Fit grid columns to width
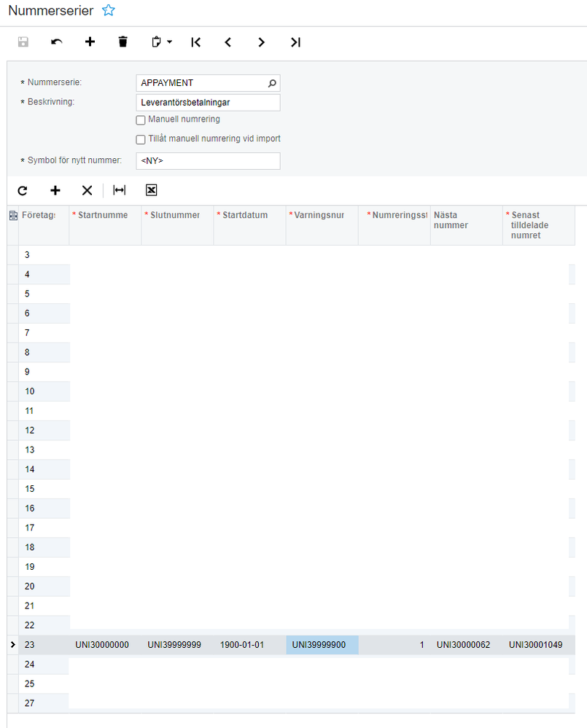 [x=120, y=190]
